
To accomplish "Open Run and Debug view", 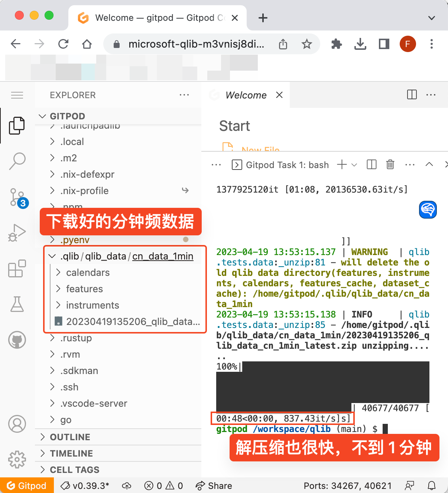I will pyautogui.click(x=17, y=233).
